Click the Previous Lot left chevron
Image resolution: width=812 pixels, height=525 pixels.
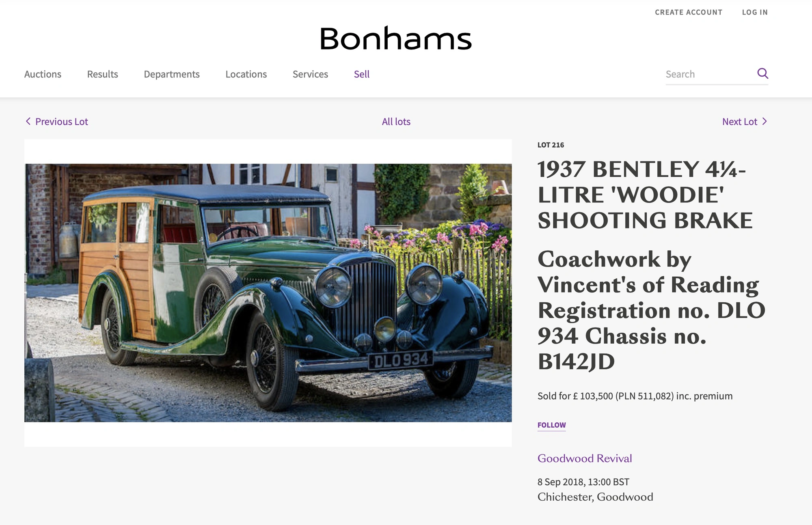[x=28, y=121]
